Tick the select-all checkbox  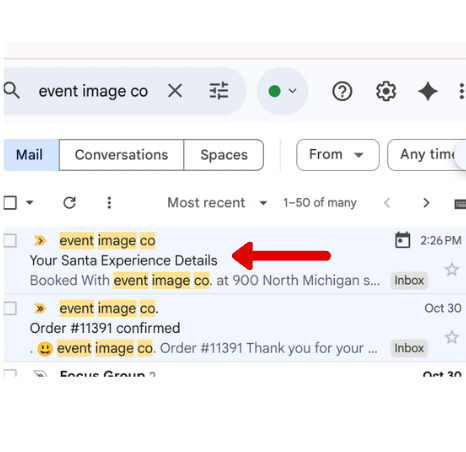click(10, 203)
